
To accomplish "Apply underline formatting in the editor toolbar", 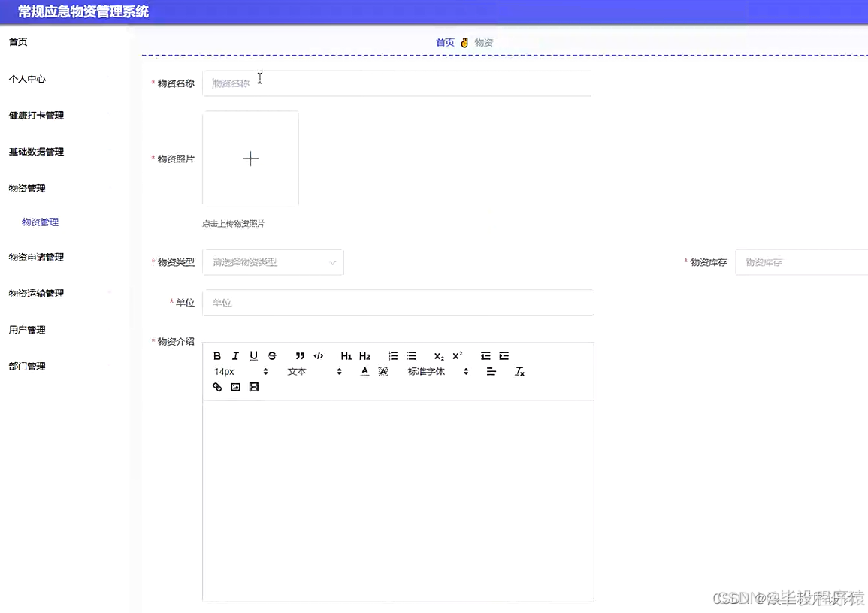I will (x=253, y=356).
